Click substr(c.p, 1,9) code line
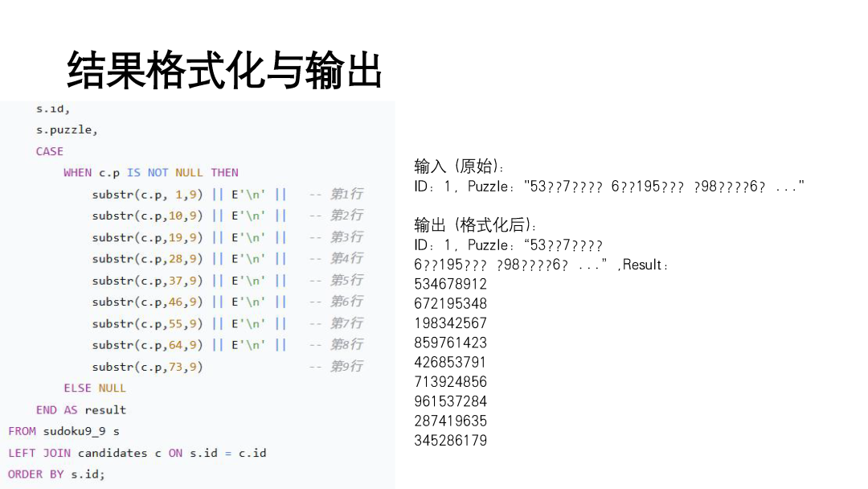This screenshot has width=868, height=489. click(189, 195)
